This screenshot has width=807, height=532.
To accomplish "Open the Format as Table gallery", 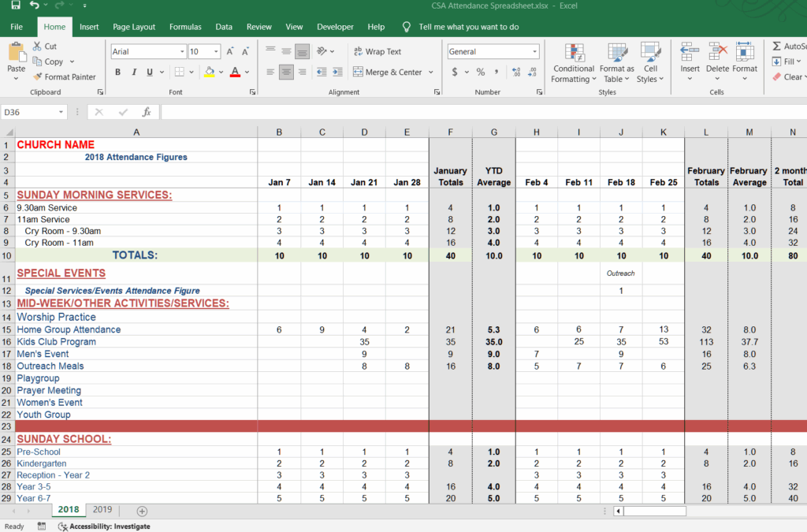I will (616, 53).
